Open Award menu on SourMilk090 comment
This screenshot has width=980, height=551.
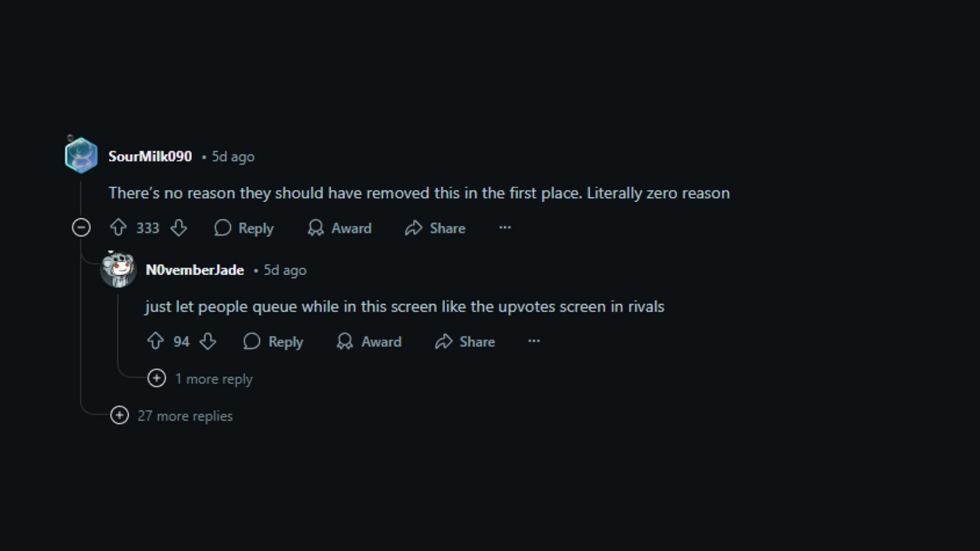click(340, 228)
